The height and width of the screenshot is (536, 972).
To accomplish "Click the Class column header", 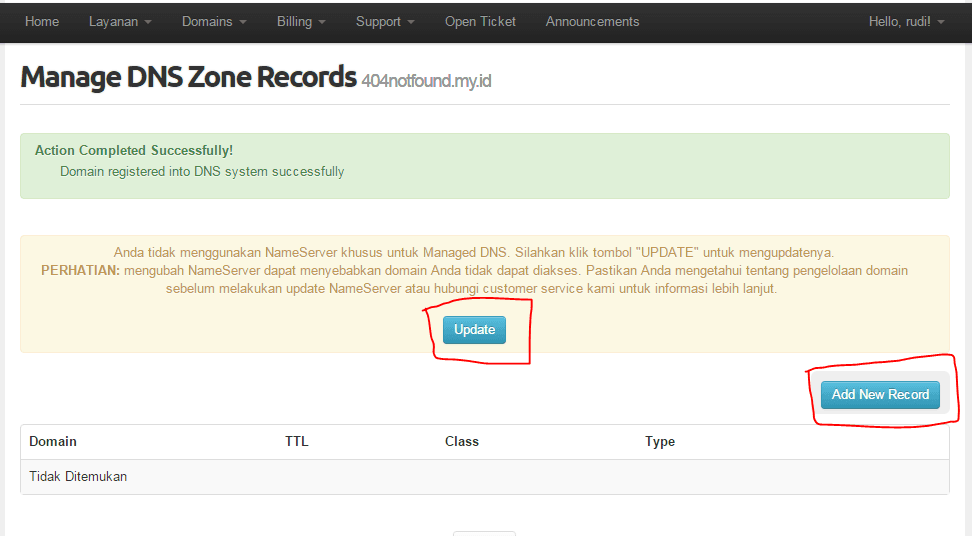I will coord(462,442).
